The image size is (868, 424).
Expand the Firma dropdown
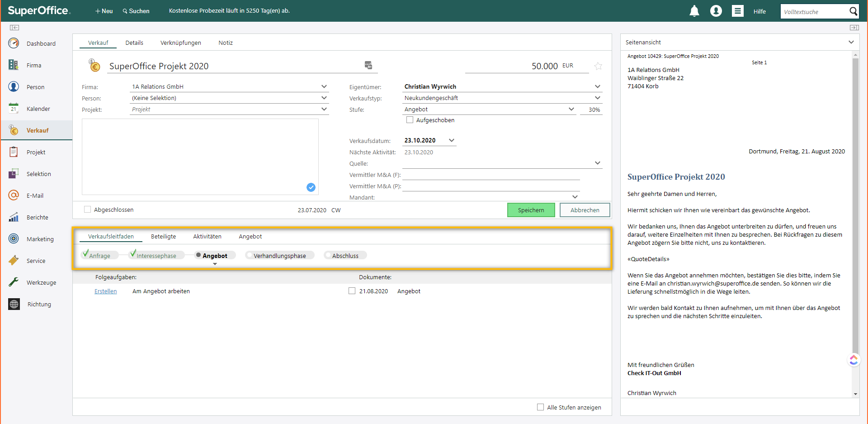pyautogui.click(x=324, y=86)
